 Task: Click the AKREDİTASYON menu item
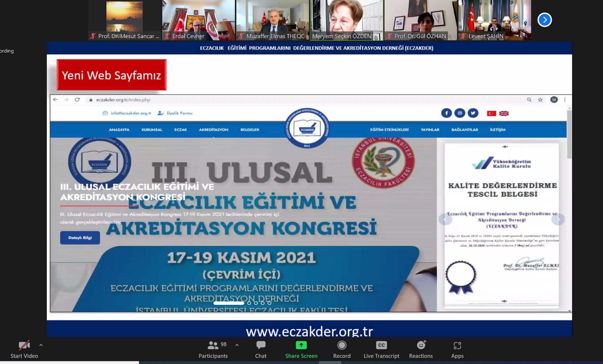213,130
